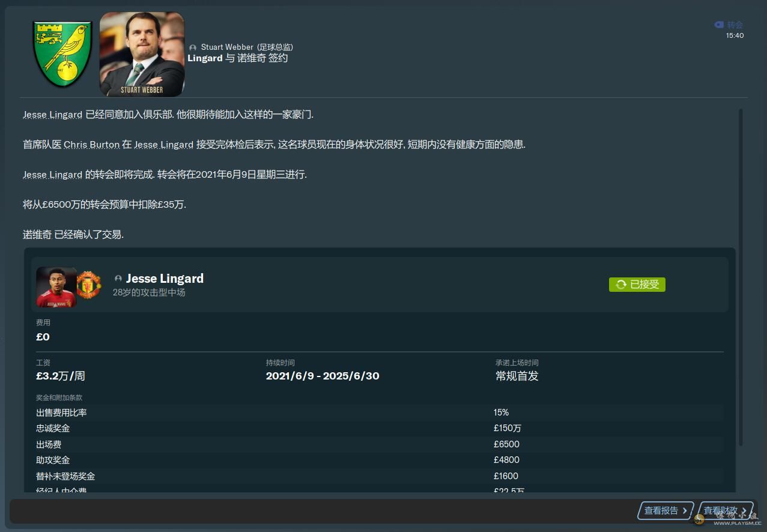Click the transfer budget deduction sentence

tap(105, 205)
